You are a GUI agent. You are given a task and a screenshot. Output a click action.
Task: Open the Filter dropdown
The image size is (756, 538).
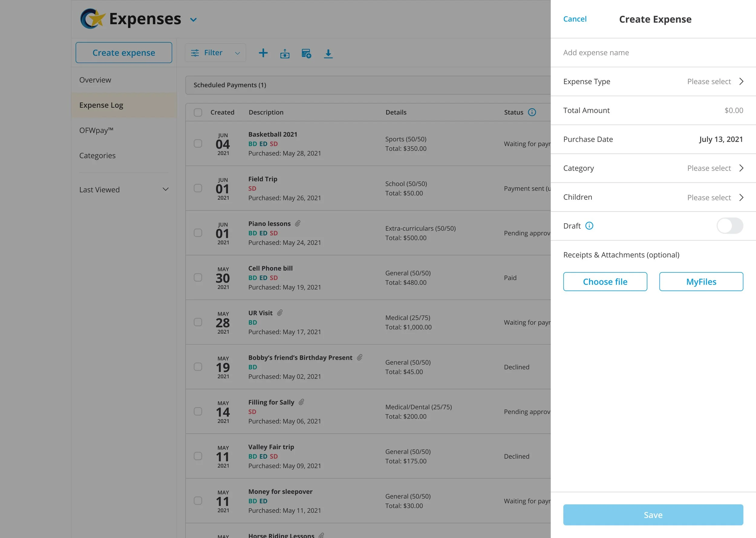coord(215,53)
